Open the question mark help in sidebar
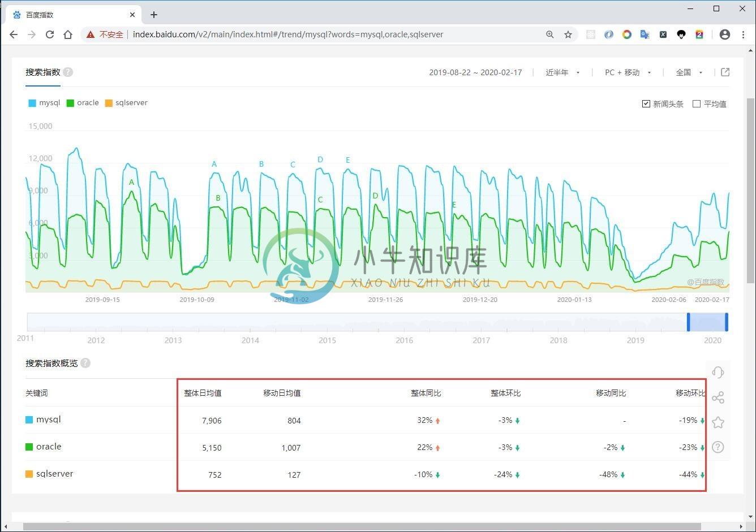This screenshot has width=756, height=532. click(x=718, y=447)
